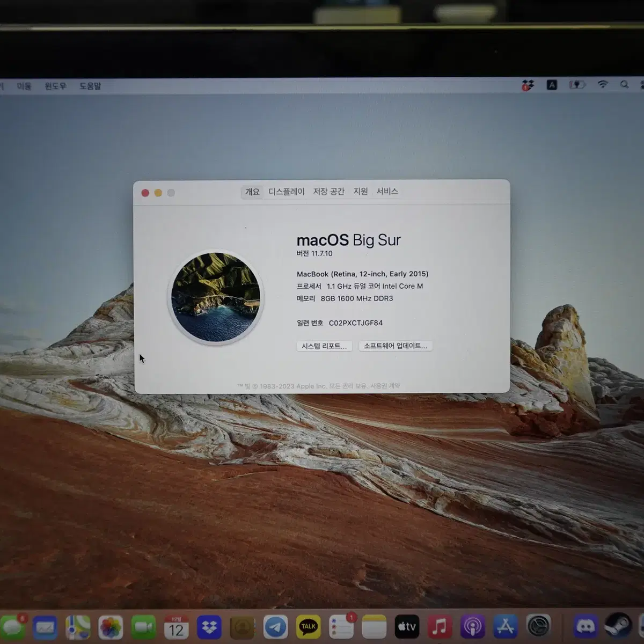This screenshot has width=644, height=644.
Task: Open the Music app in the dock
Action: [x=440, y=627]
